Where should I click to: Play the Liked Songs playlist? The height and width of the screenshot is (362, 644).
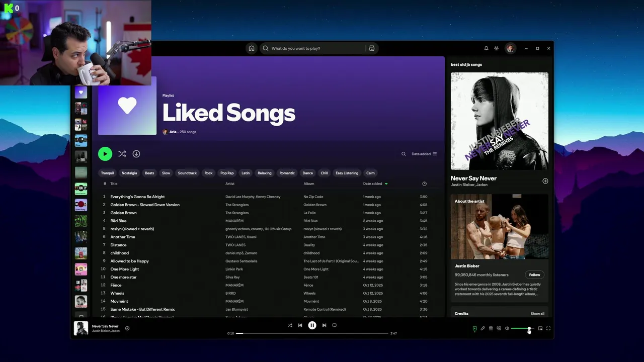105,154
